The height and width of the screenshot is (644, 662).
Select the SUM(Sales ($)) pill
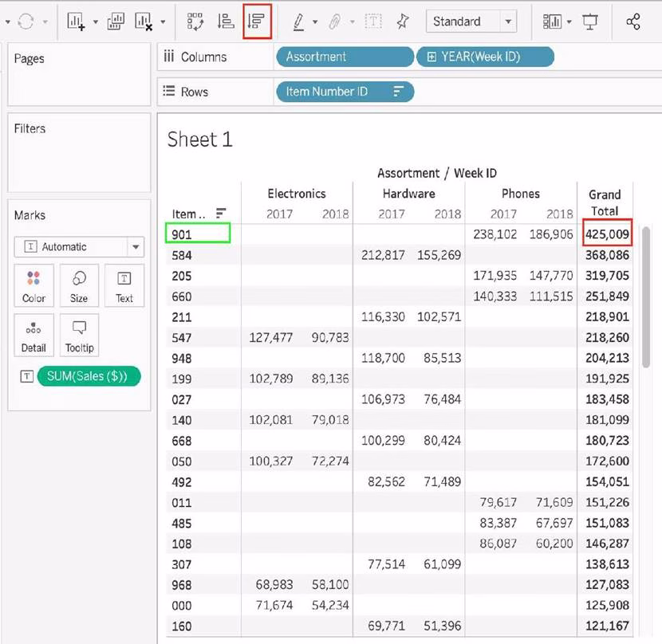tap(88, 376)
